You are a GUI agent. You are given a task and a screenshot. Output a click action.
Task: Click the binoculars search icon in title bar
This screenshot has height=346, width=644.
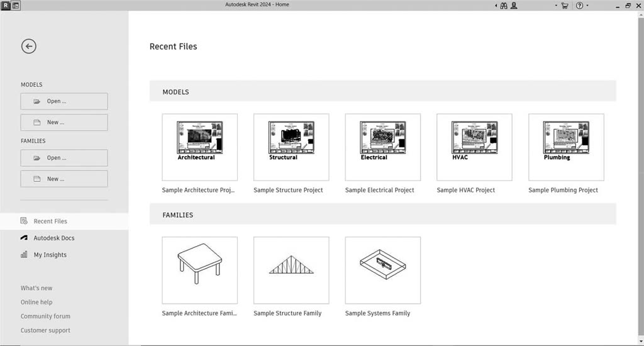click(x=504, y=6)
